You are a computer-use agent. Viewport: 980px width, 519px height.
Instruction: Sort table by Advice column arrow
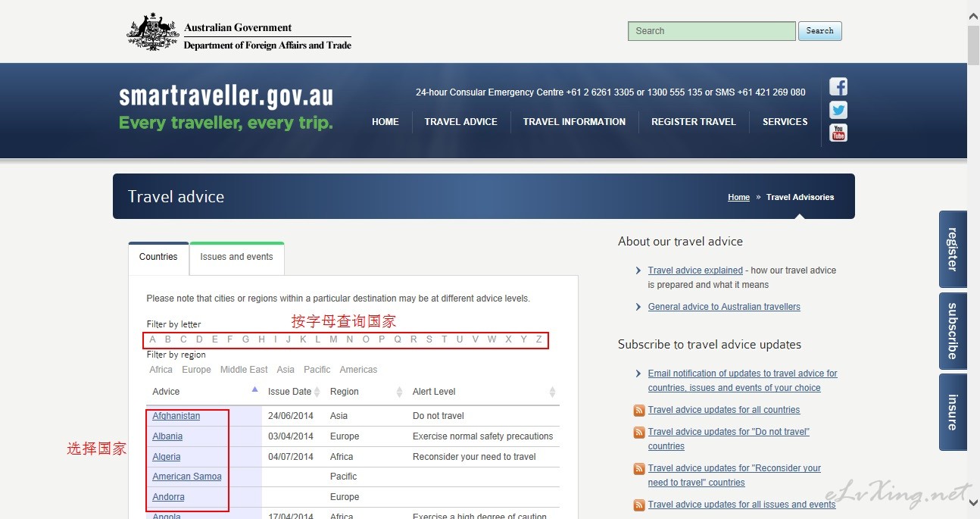254,389
